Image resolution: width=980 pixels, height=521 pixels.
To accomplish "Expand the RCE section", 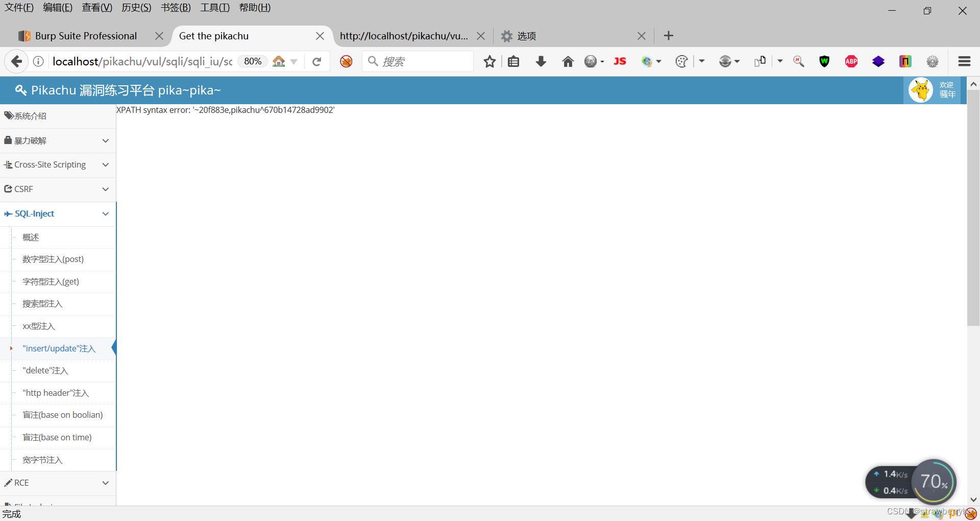I will click(106, 483).
